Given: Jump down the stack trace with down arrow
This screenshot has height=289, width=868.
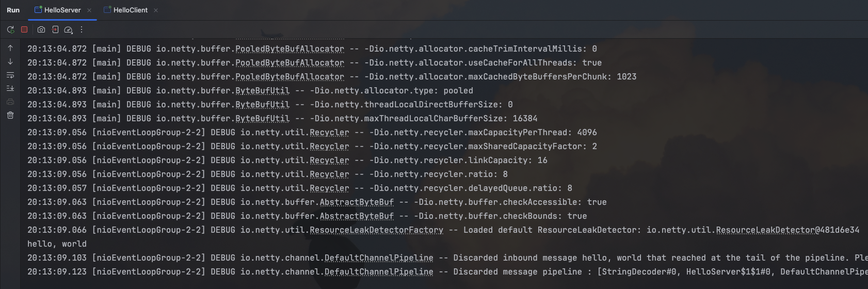Looking at the screenshot, I should (10, 61).
